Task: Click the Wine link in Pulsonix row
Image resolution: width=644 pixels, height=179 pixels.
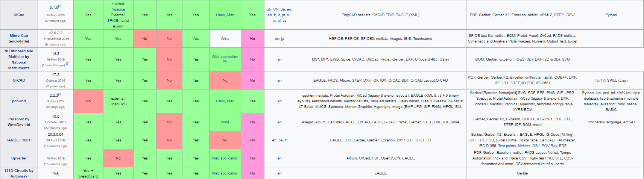Action: pyautogui.click(x=225, y=122)
